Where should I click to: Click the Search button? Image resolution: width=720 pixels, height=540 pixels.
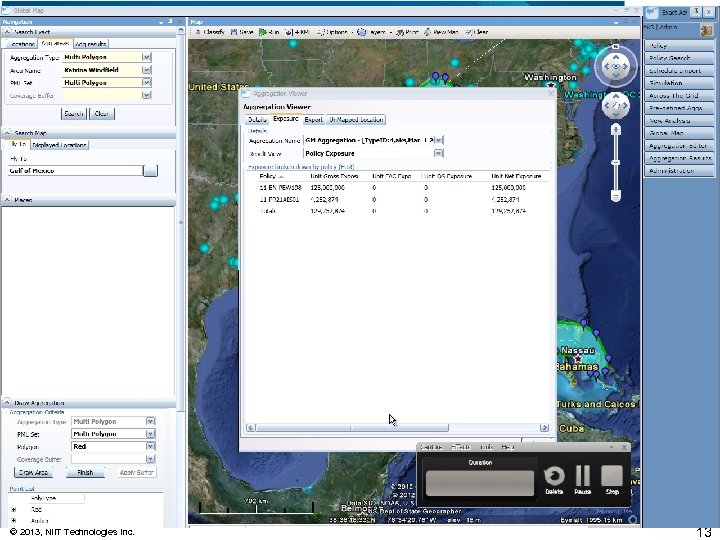coord(74,114)
